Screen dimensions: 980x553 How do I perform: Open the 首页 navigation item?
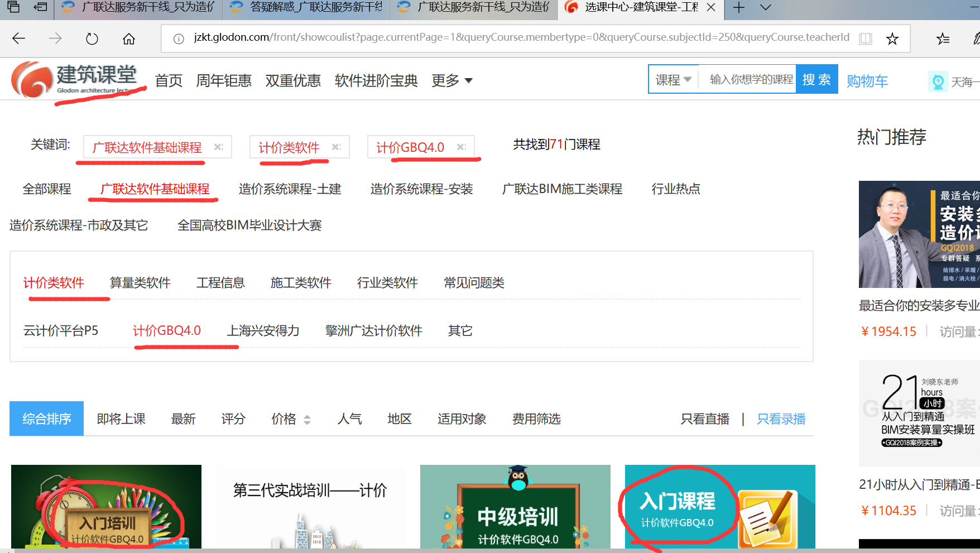tap(169, 80)
